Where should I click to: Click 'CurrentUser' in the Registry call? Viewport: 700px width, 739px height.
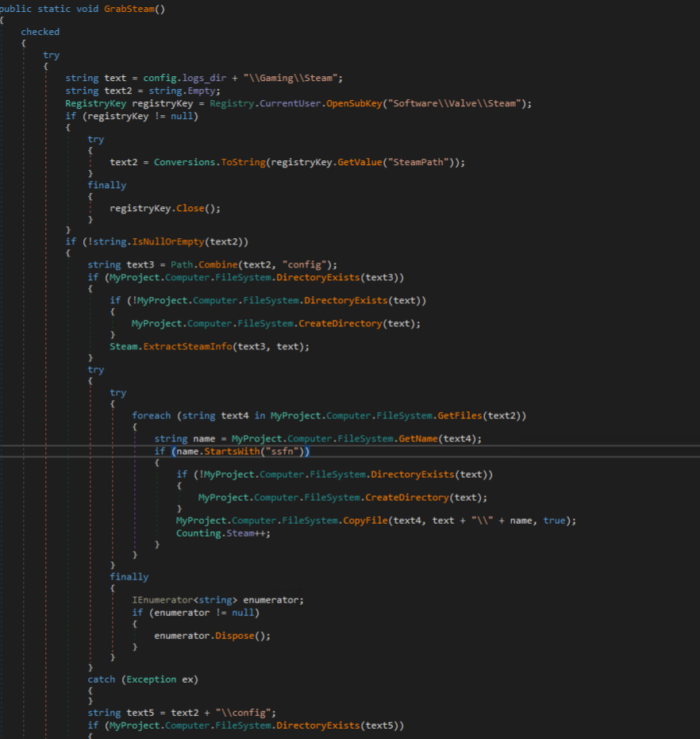(290, 103)
